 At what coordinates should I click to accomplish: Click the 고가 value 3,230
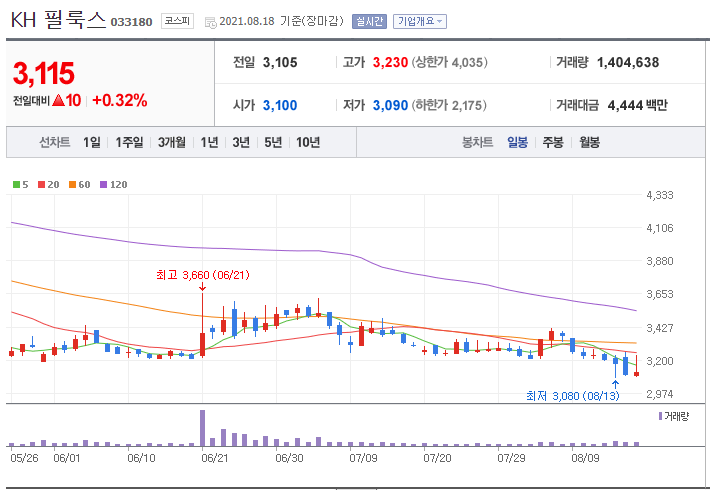pos(390,62)
